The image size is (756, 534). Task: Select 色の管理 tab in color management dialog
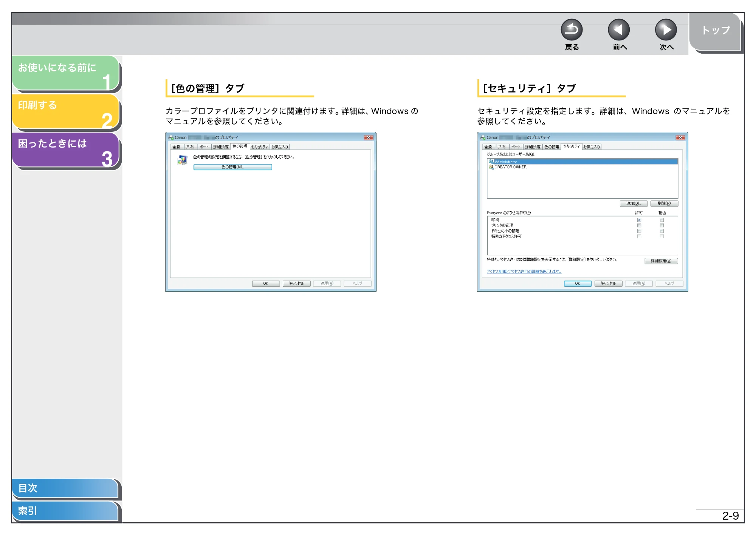[x=240, y=146]
